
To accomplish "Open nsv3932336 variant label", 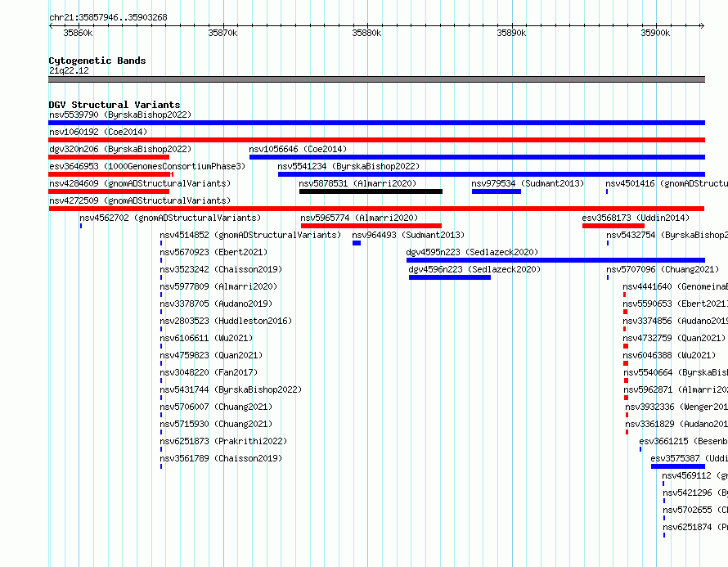I will 676,407.
